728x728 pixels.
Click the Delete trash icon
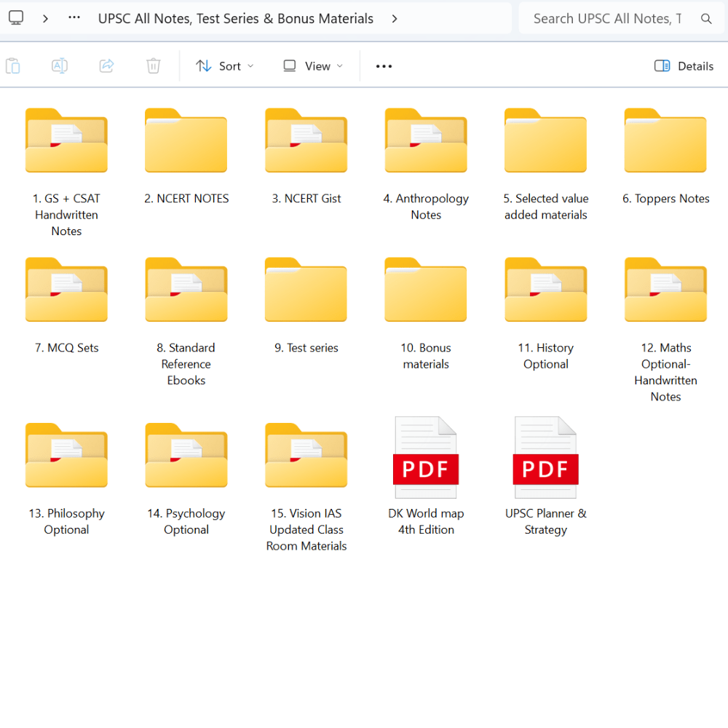153,66
